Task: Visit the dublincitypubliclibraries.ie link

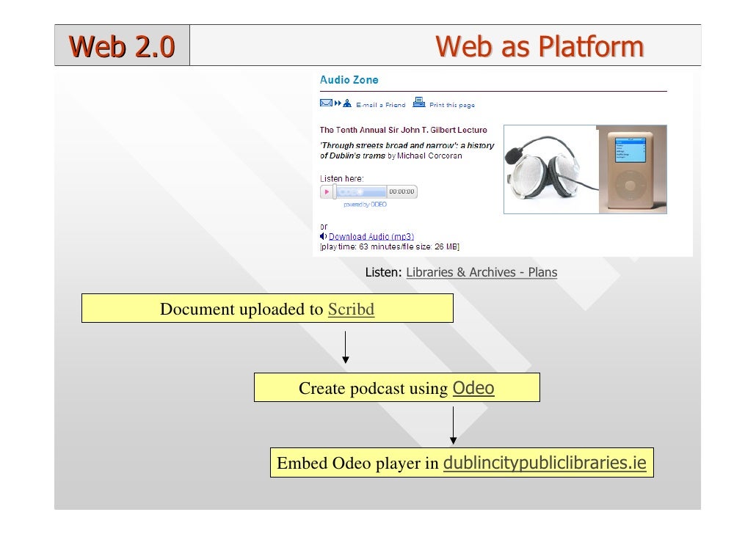Action: point(545,463)
